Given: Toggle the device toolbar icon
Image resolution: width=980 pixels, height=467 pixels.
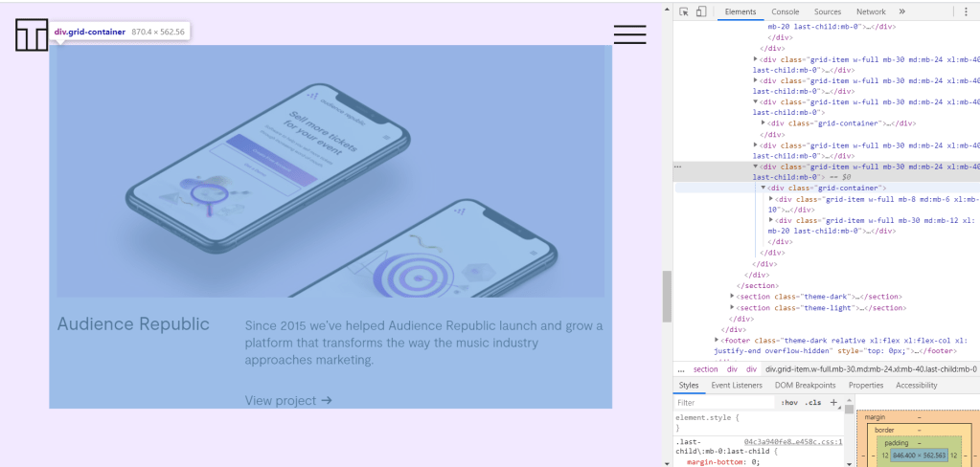Looking at the screenshot, I should 701,11.
